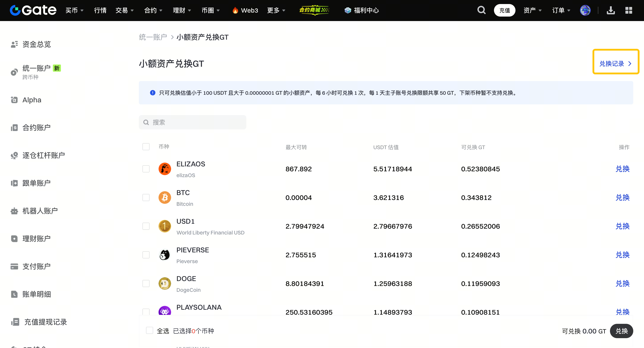The image size is (644, 348).
Task: Click the Bitcoin coin icon
Action: [x=165, y=198]
